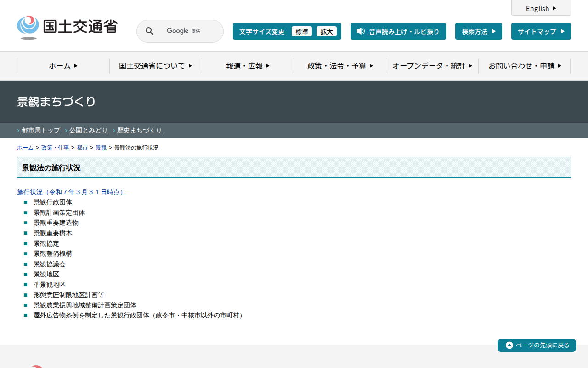Image resolution: width=588 pixels, height=368 pixels.
Task: Set text size to 標準
Action: pos(301,31)
